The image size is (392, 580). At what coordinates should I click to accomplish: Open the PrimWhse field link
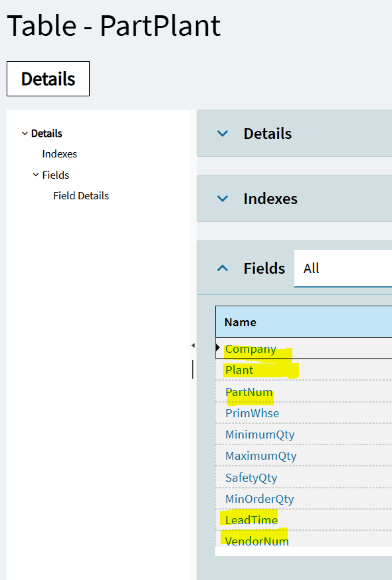252,413
